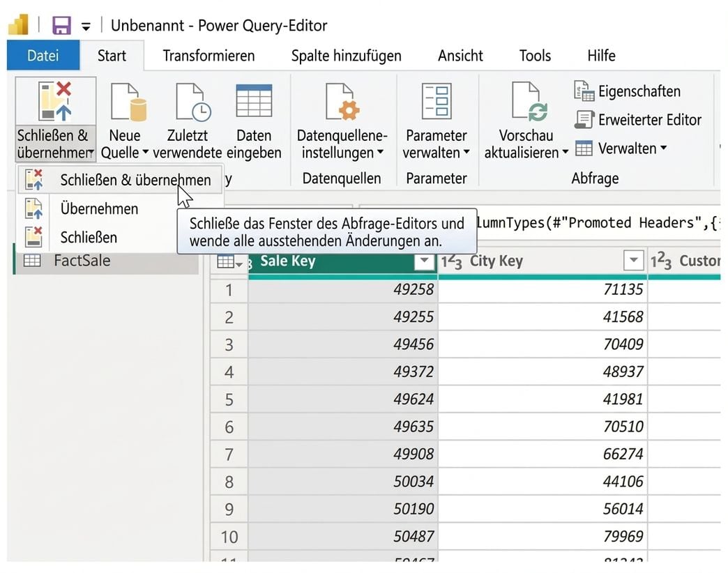Switch to the Start ribbon tab

tap(112, 56)
